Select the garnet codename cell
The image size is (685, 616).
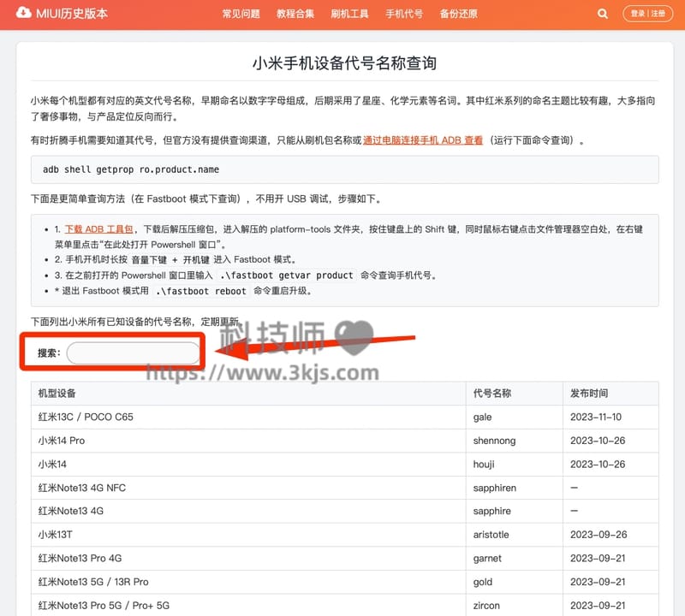(515, 558)
